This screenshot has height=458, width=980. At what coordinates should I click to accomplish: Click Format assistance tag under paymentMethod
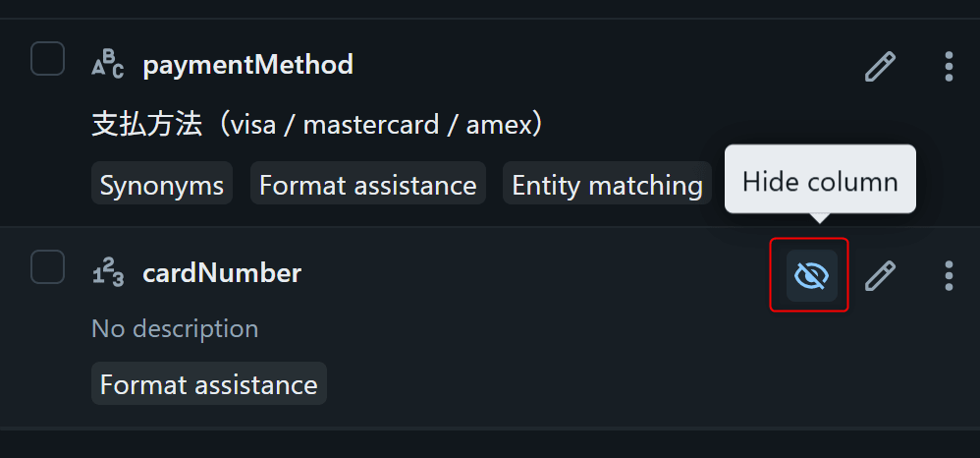click(x=368, y=185)
